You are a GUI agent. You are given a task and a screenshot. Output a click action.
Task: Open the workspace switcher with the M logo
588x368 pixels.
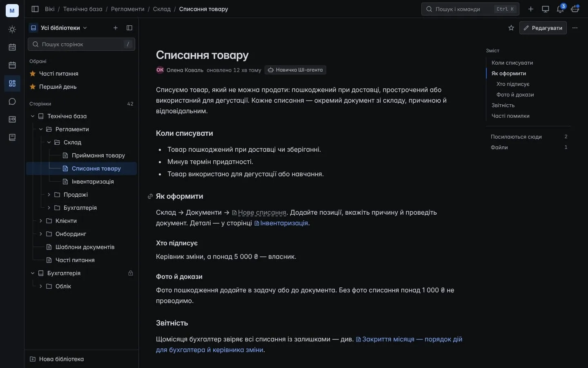click(x=12, y=11)
